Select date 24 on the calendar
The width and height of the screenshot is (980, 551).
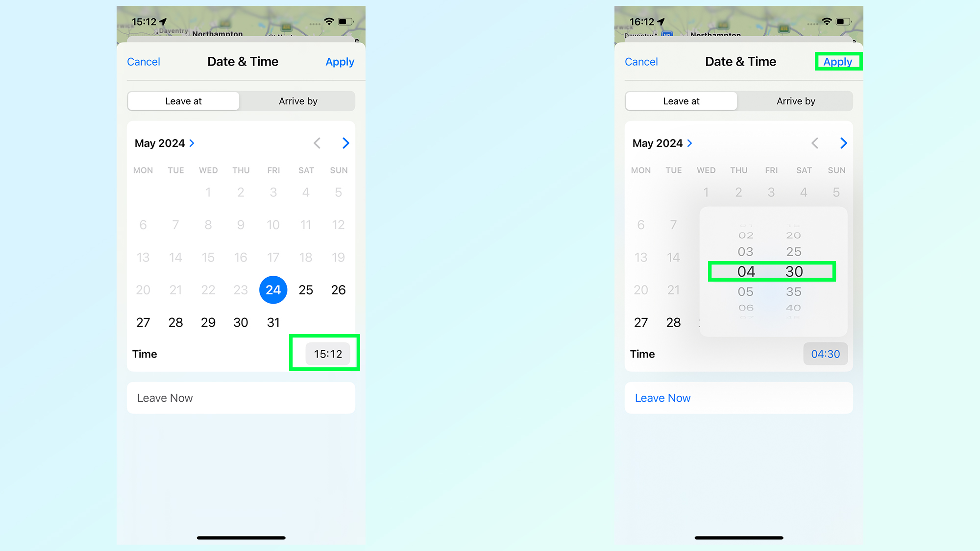point(273,289)
